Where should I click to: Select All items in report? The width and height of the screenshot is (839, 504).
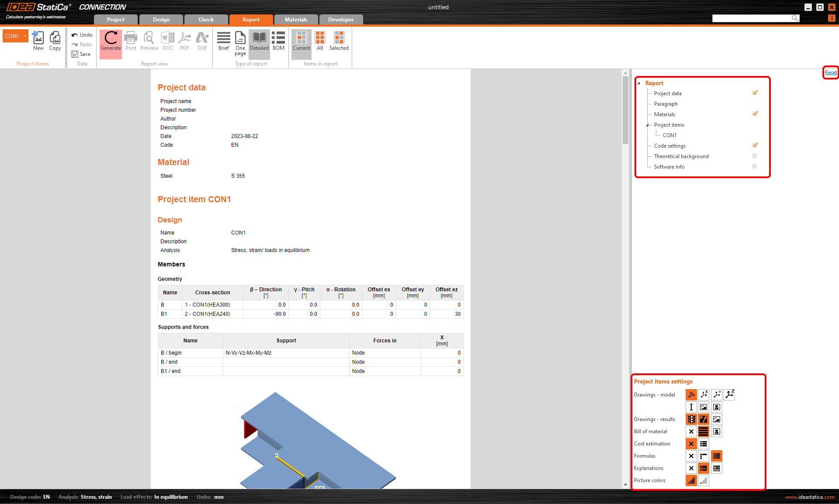[x=319, y=42]
